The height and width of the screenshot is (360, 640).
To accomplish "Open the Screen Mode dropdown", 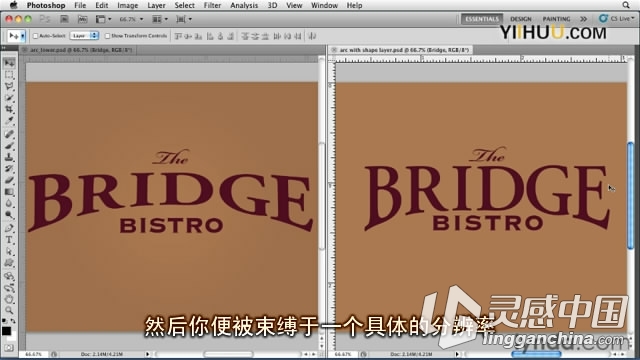I will coord(184,19).
